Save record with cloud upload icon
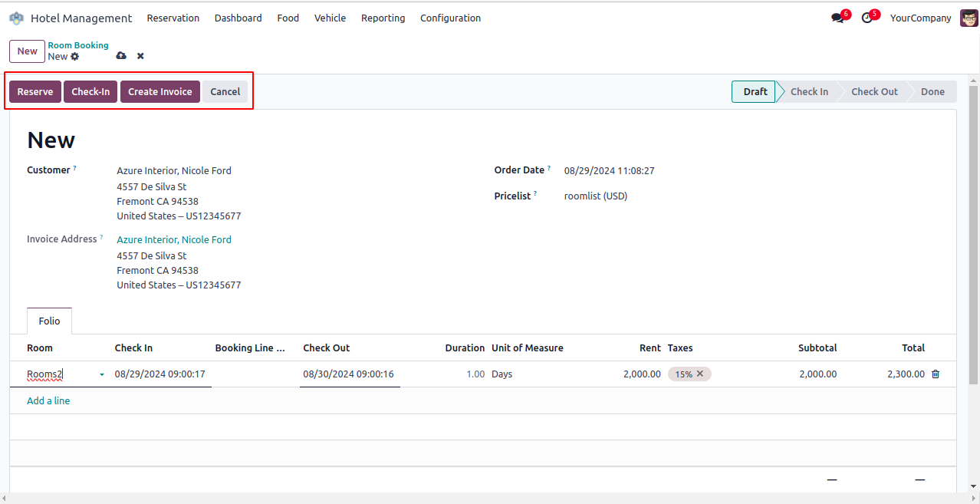 pyautogui.click(x=121, y=56)
